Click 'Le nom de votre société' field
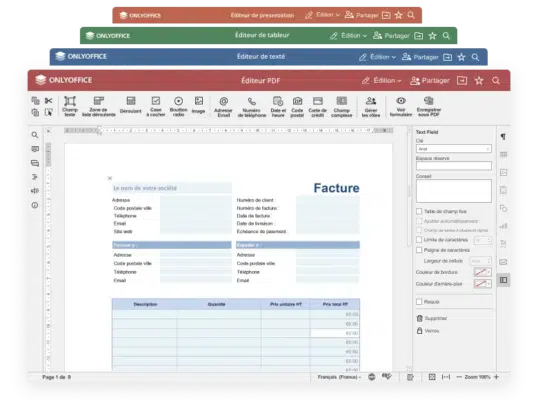The width and height of the screenshot is (538, 400). pyautogui.click(x=172, y=188)
